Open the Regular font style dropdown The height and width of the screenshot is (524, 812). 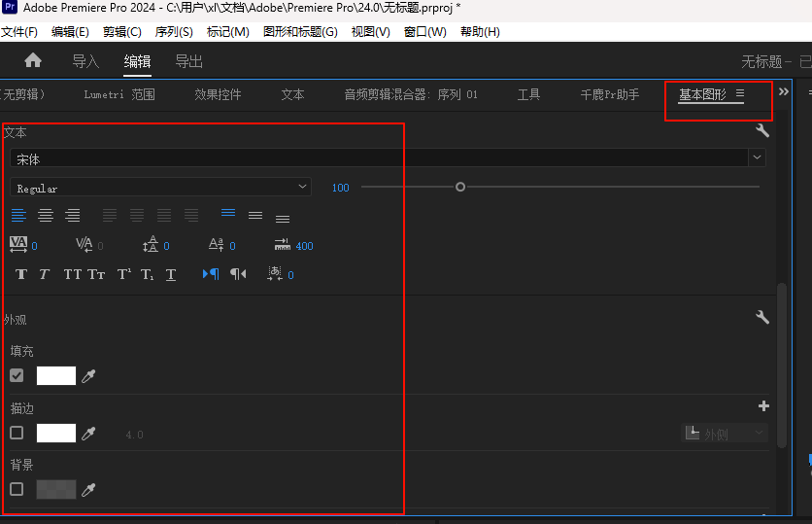160,187
